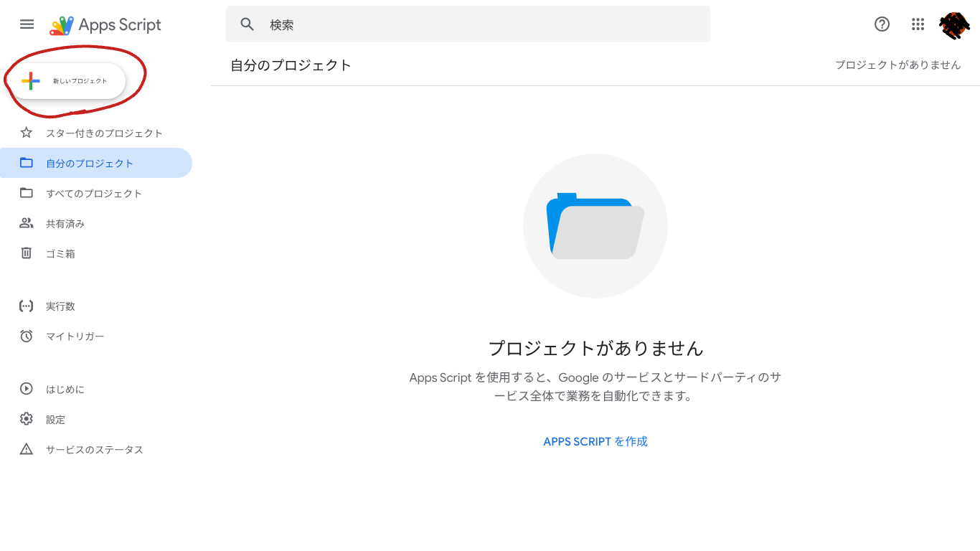Focus the 検索 search field
This screenshot has height=551, width=980.
point(468,24)
